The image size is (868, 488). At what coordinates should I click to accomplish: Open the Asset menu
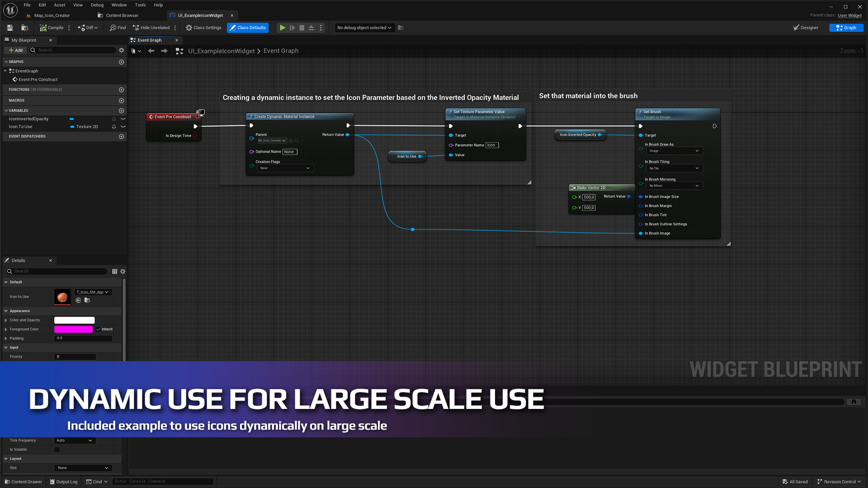coord(59,5)
